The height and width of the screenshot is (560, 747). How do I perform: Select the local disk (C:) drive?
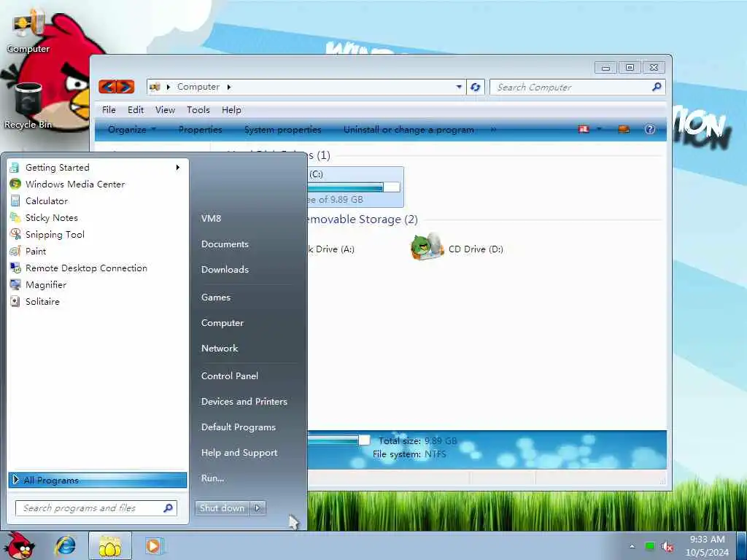click(355, 187)
